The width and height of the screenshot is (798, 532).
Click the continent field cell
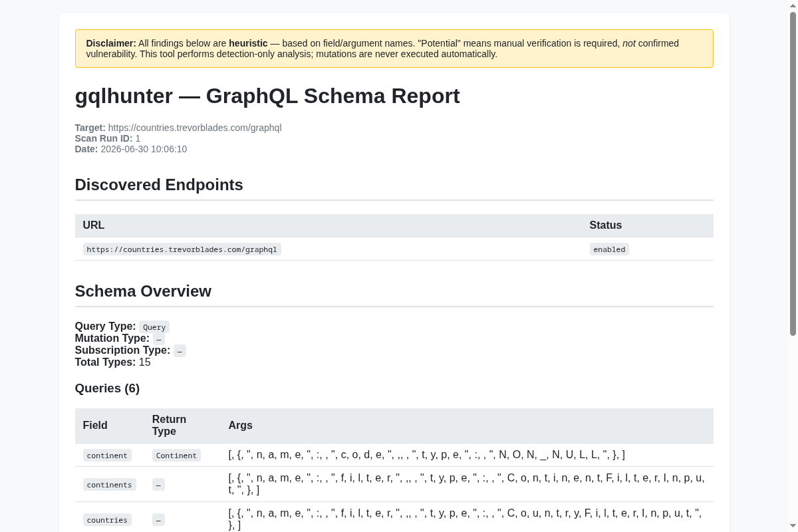click(x=107, y=456)
